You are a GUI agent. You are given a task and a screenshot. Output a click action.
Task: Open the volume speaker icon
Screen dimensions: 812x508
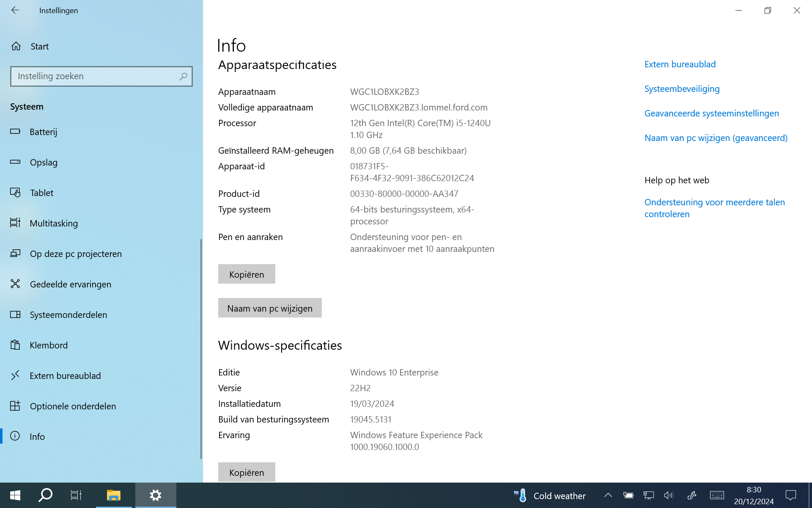pyautogui.click(x=669, y=495)
